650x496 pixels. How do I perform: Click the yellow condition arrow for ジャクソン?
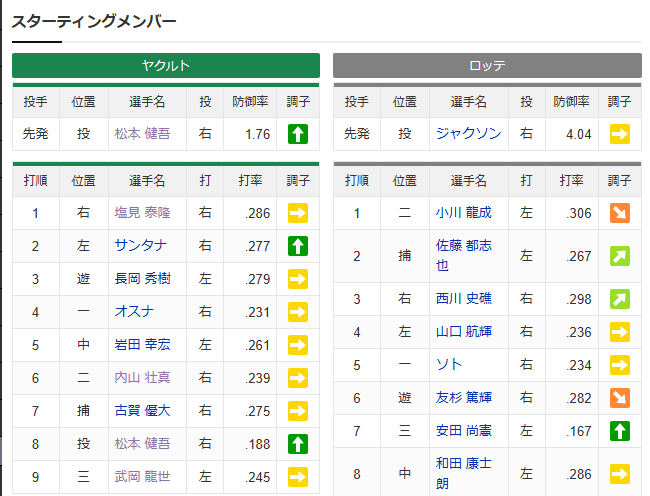[x=620, y=134]
